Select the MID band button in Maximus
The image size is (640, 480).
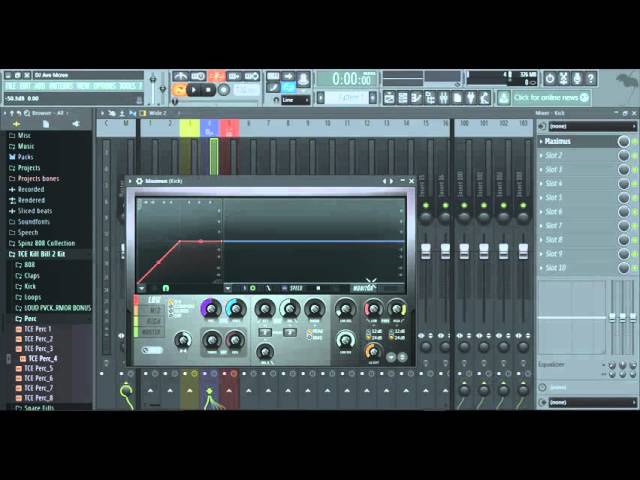click(152, 311)
